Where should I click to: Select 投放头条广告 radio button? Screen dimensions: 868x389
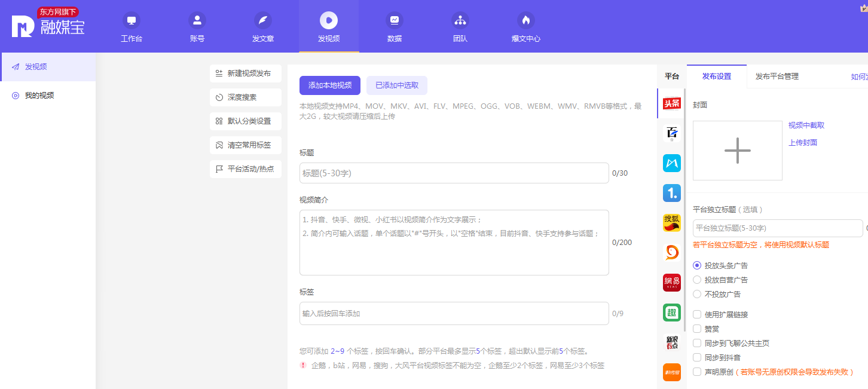pyautogui.click(x=697, y=265)
